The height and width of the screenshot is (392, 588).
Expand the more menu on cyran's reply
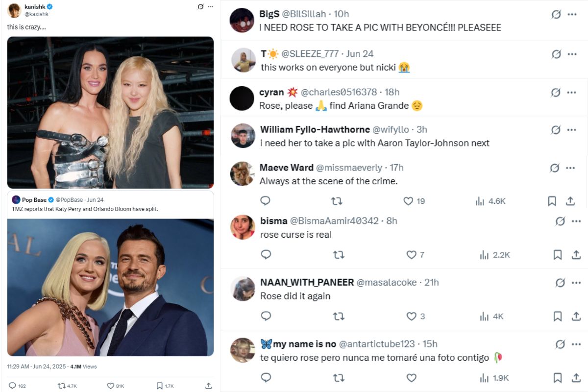pyautogui.click(x=572, y=92)
